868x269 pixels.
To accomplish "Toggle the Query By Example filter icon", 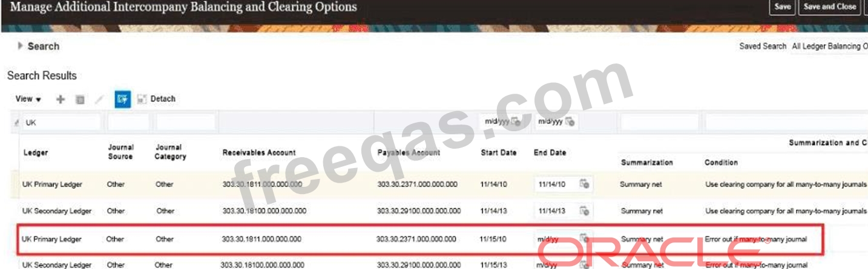I will click(x=123, y=99).
